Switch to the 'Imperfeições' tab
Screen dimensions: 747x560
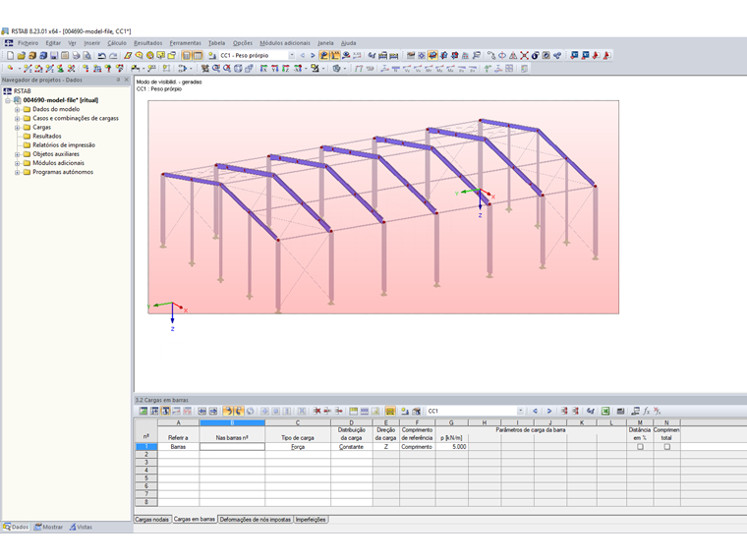click(x=311, y=520)
